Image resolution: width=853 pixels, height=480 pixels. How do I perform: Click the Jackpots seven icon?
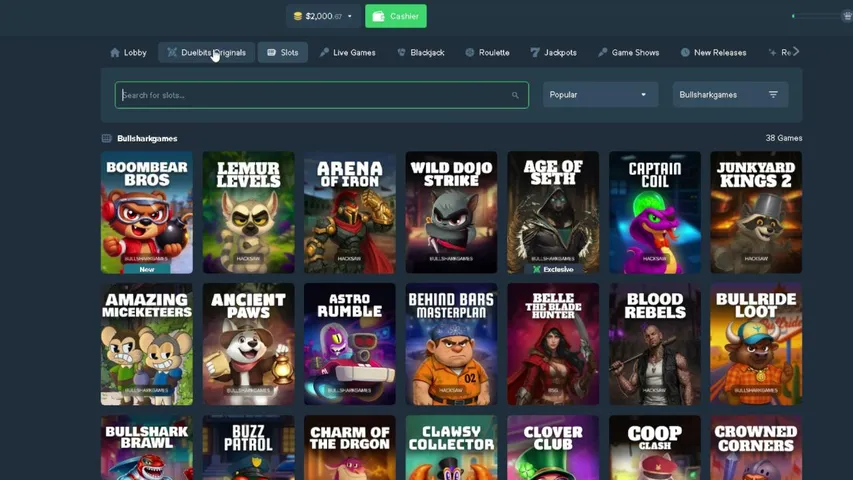(535, 52)
